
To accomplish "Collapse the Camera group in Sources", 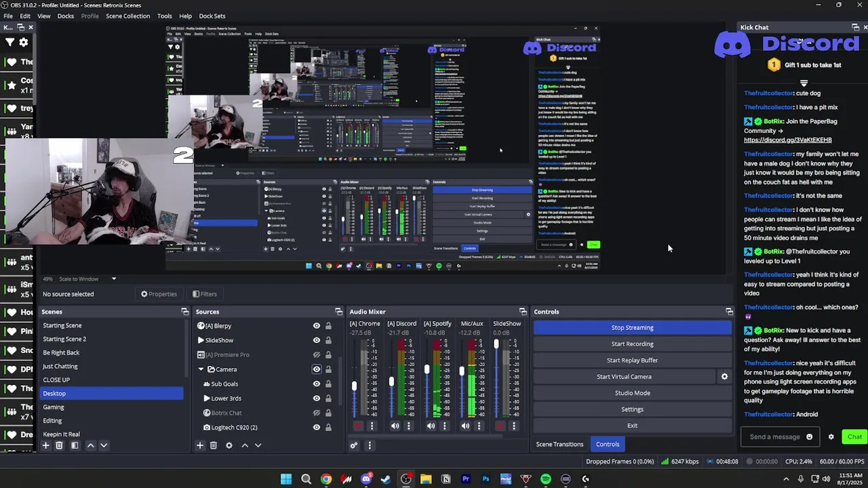I will (201, 369).
